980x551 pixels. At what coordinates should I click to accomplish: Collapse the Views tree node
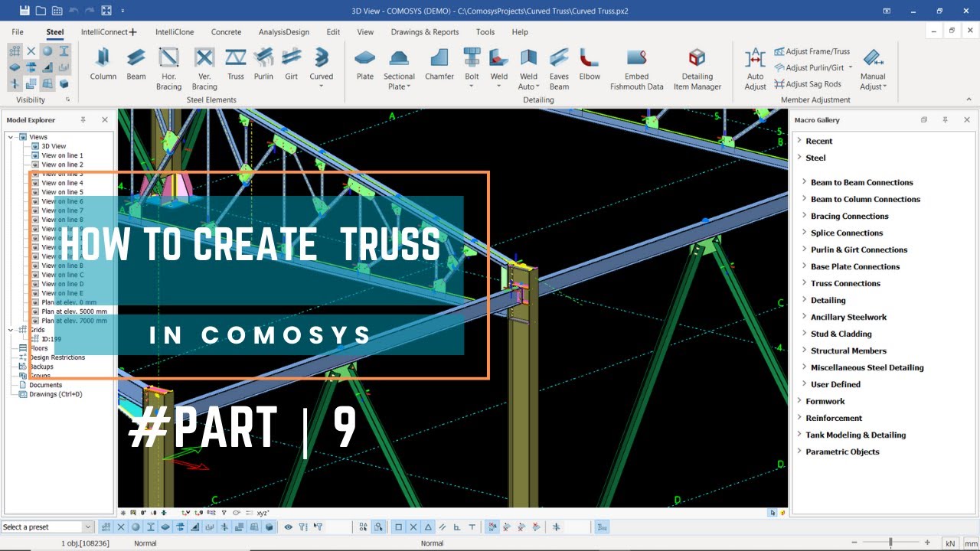[x=10, y=137]
